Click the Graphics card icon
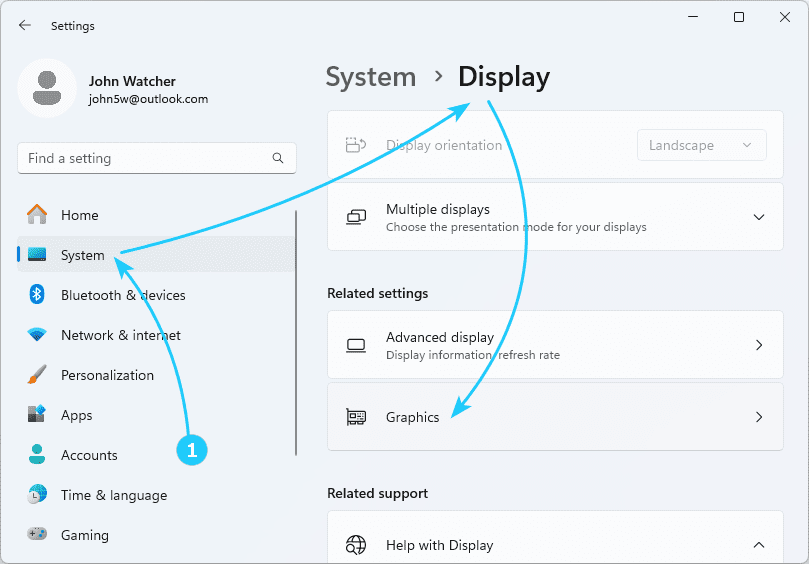The height and width of the screenshot is (564, 809). pyautogui.click(x=356, y=417)
